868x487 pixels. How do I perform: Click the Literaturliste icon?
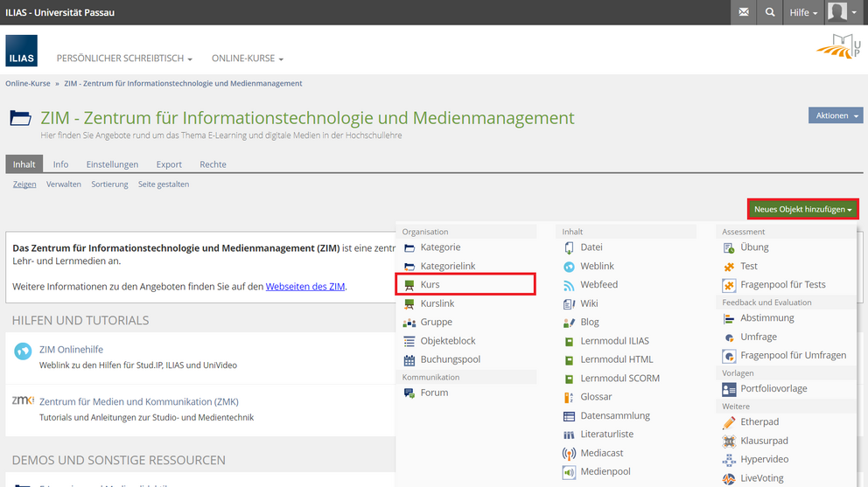(569, 435)
